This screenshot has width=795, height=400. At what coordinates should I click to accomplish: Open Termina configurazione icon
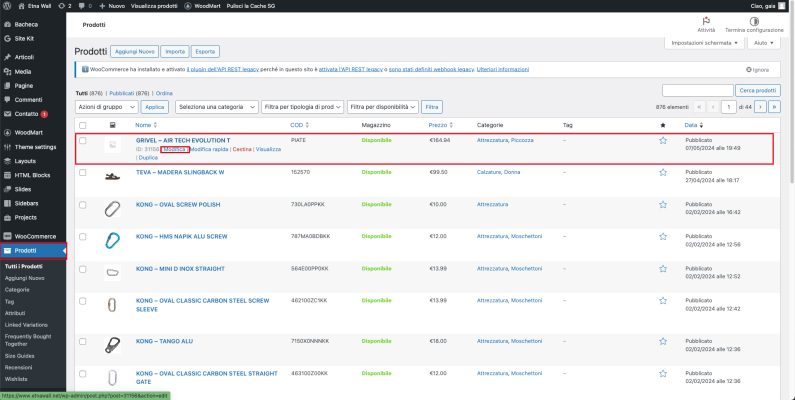pyautogui.click(x=754, y=21)
